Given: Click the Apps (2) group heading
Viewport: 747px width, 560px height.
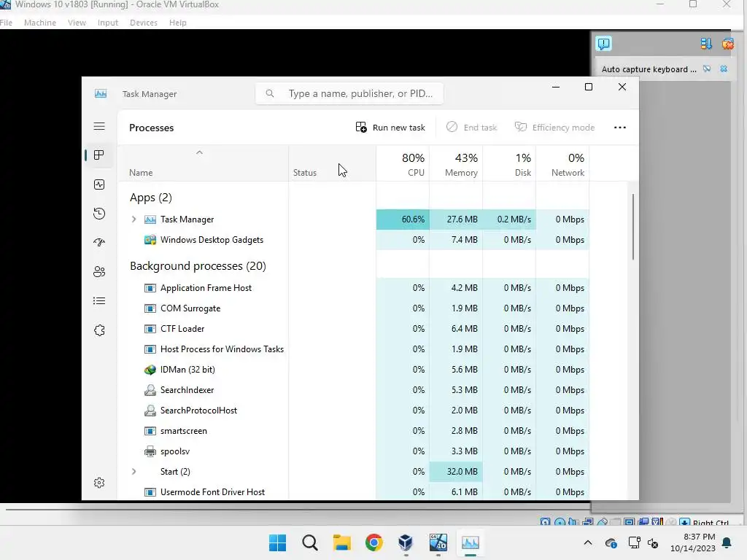Looking at the screenshot, I should tap(150, 198).
